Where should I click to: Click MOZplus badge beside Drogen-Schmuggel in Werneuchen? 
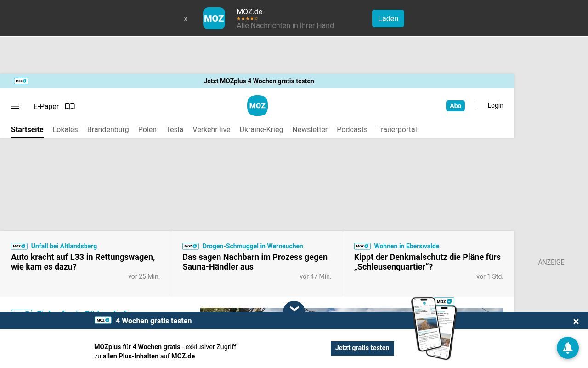(191, 246)
